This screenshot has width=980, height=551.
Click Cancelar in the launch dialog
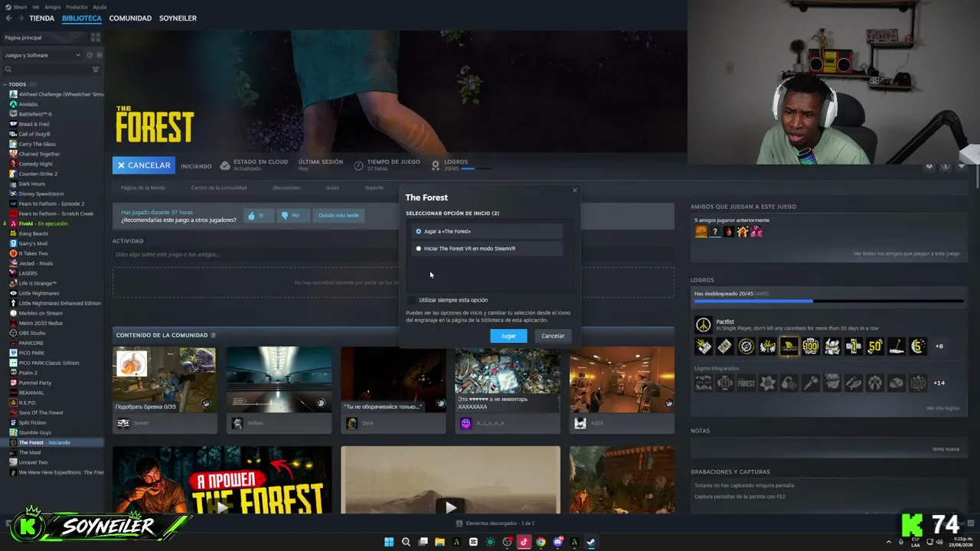(553, 336)
